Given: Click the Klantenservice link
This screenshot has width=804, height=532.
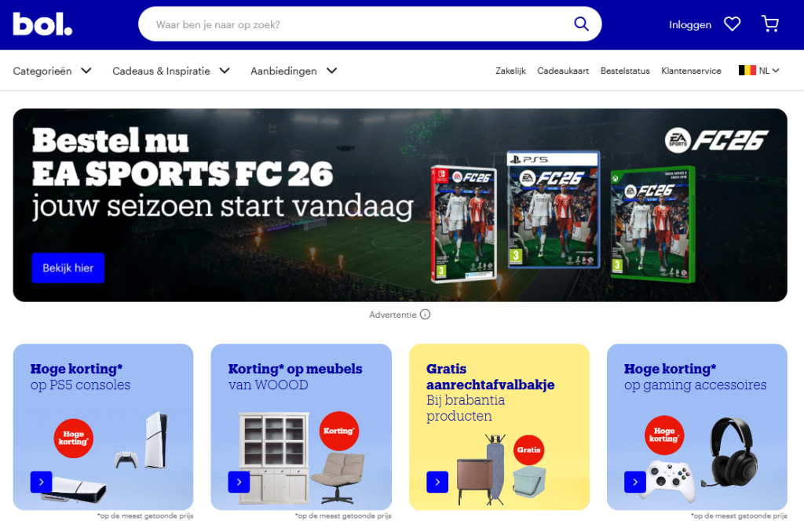Looking at the screenshot, I should (691, 71).
